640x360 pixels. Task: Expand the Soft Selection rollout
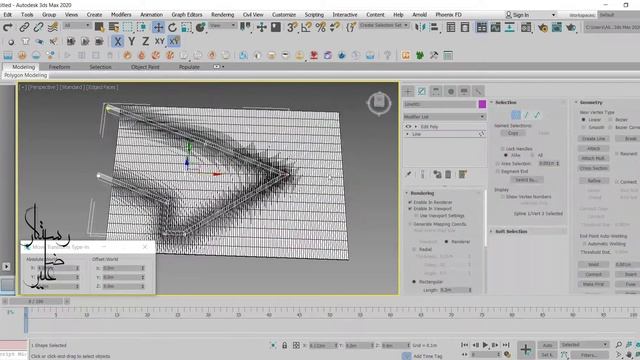tap(511, 231)
